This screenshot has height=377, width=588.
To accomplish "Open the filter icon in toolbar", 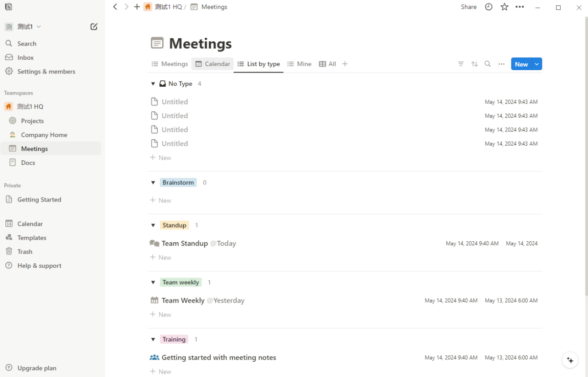I will (461, 64).
